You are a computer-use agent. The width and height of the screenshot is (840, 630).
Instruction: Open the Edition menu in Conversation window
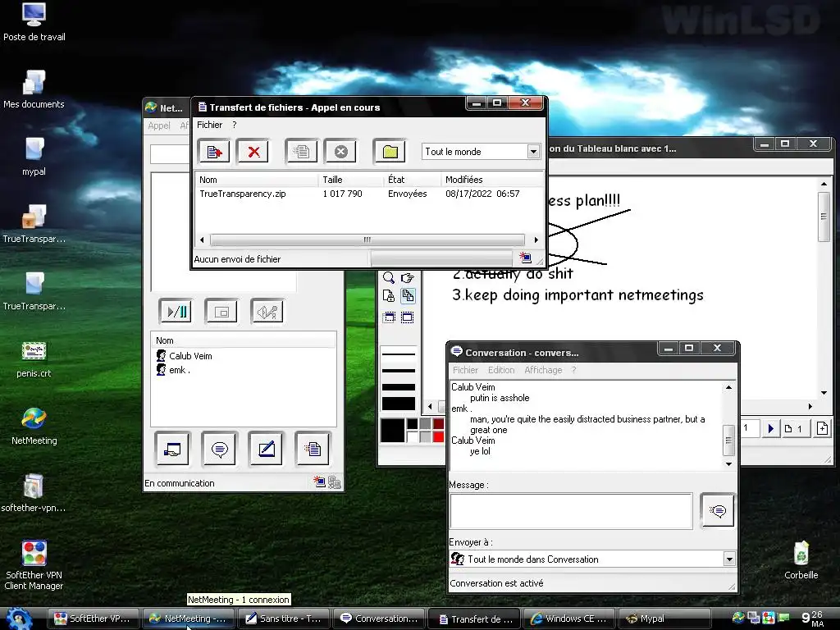click(x=501, y=370)
